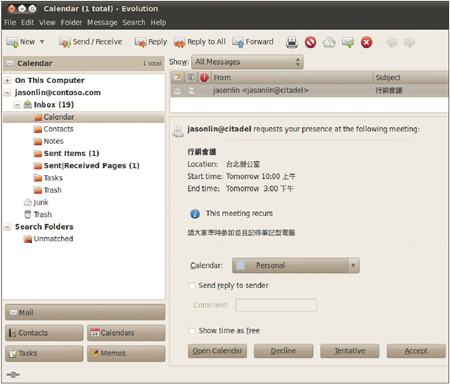Click Send / Receive in toolbar

tap(90, 42)
